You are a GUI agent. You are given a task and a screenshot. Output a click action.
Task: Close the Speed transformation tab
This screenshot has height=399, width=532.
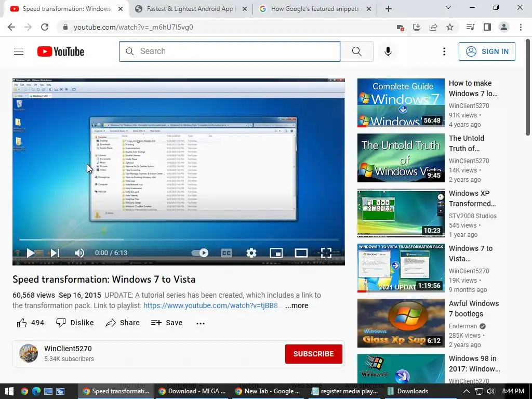(x=121, y=9)
